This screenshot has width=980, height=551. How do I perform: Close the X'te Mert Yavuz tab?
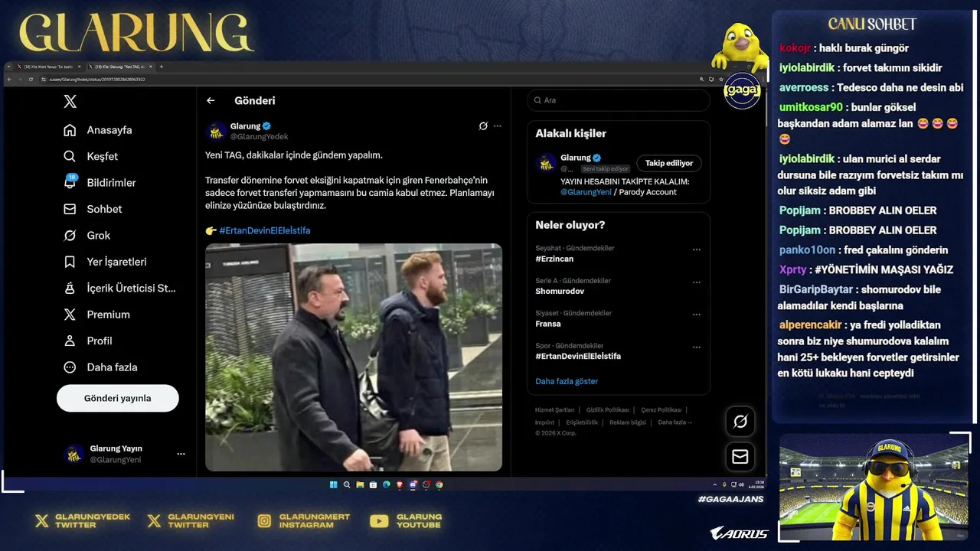click(x=80, y=67)
